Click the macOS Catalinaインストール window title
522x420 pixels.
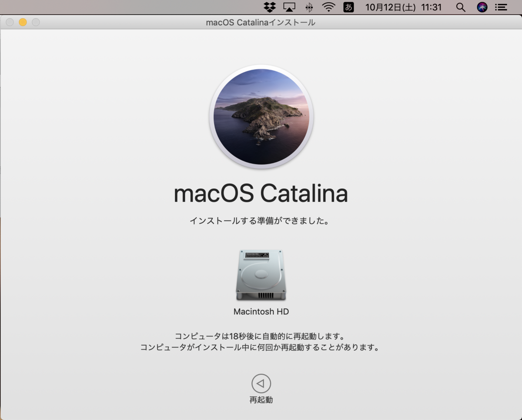[261, 22]
